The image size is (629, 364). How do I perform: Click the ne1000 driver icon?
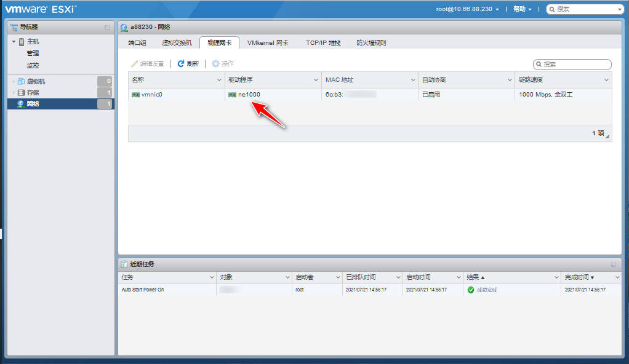click(x=233, y=95)
